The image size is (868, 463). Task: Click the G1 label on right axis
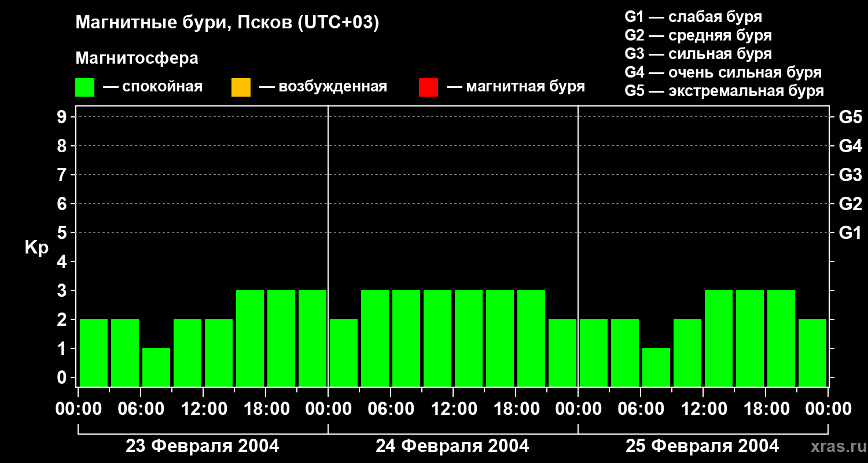pyautogui.click(x=850, y=233)
